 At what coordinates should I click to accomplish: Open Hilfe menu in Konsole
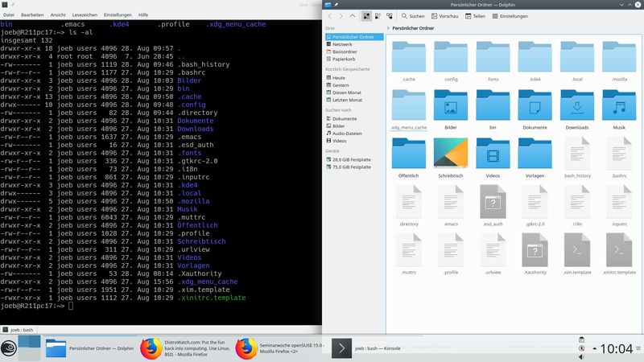coord(143,14)
